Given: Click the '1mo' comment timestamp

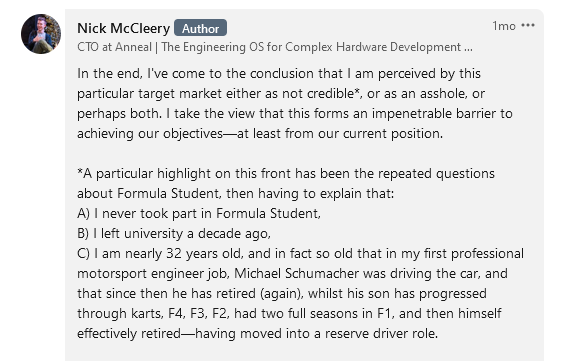Looking at the screenshot, I should tap(504, 26).
